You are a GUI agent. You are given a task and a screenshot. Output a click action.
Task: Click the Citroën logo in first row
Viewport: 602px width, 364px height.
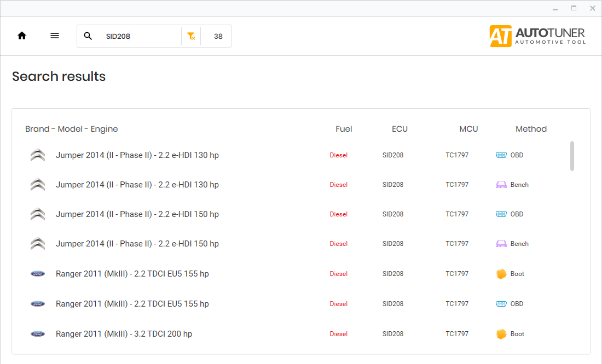38,155
